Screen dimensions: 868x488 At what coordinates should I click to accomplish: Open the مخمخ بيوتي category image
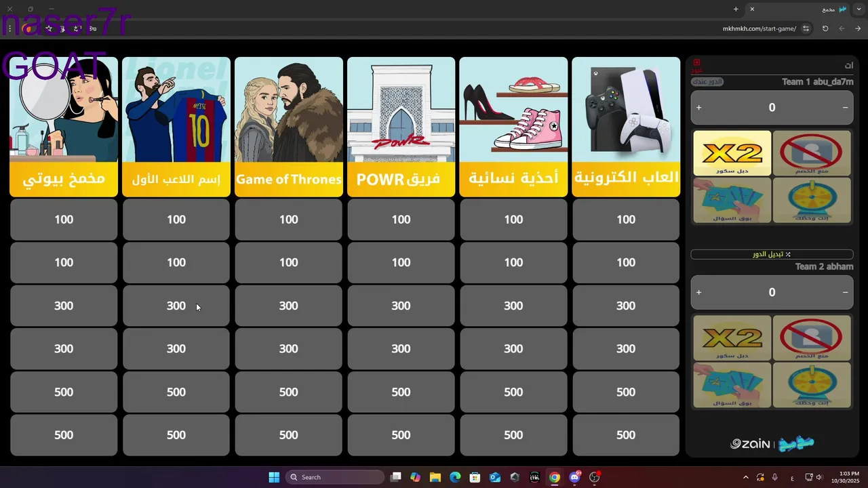[64, 109]
